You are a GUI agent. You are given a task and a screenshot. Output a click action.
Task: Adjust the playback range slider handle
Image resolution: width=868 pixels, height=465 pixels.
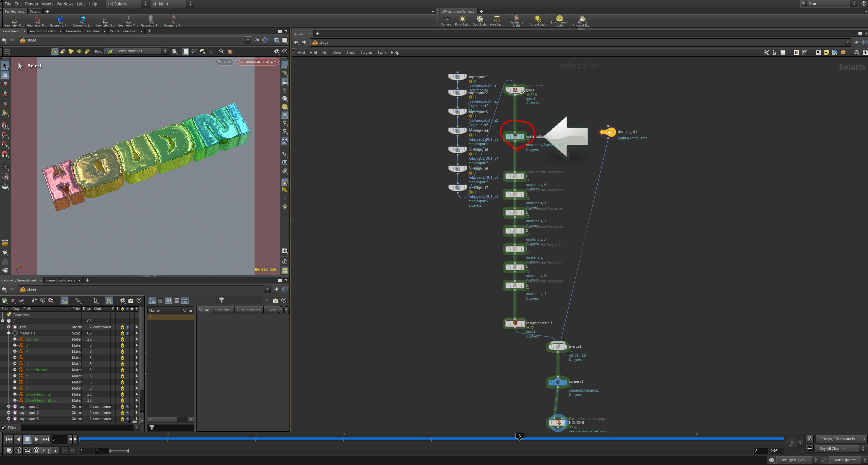(119, 451)
